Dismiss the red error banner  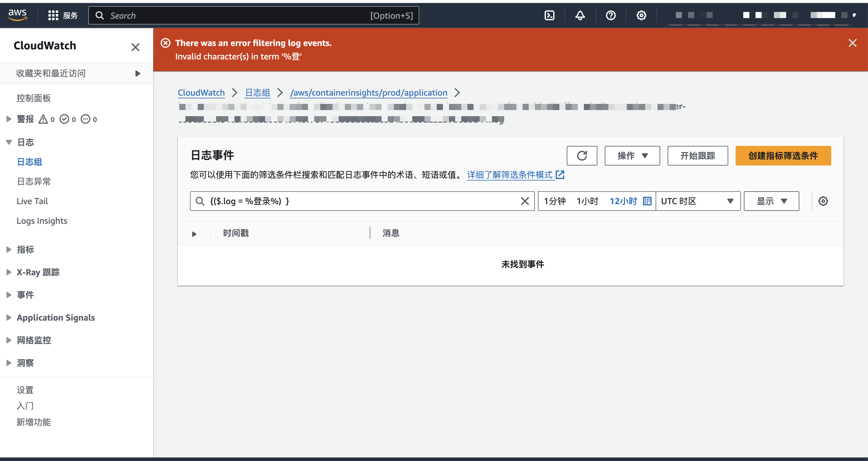click(x=852, y=43)
